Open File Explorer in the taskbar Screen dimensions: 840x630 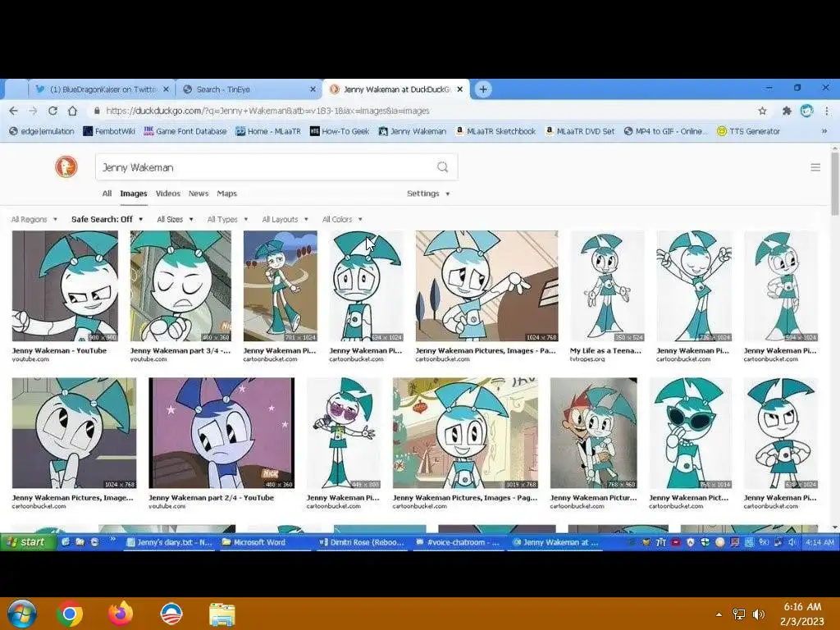(x=221, y=614)
